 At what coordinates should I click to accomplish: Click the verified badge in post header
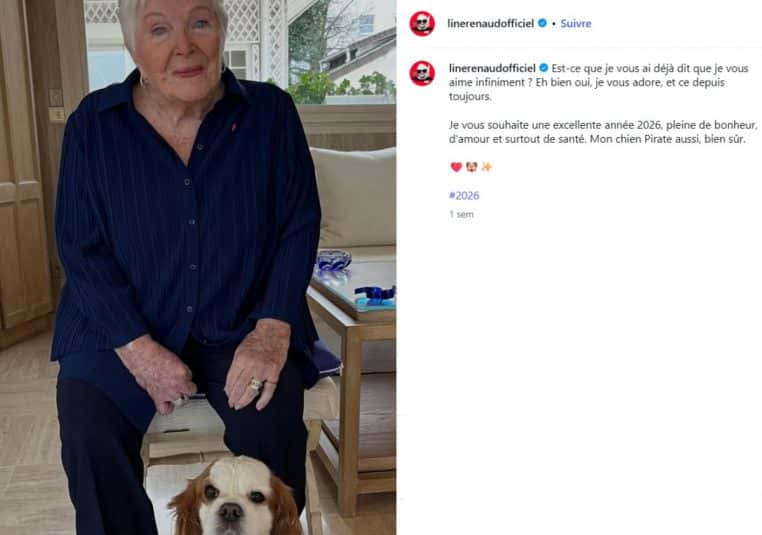click(542, 23)
